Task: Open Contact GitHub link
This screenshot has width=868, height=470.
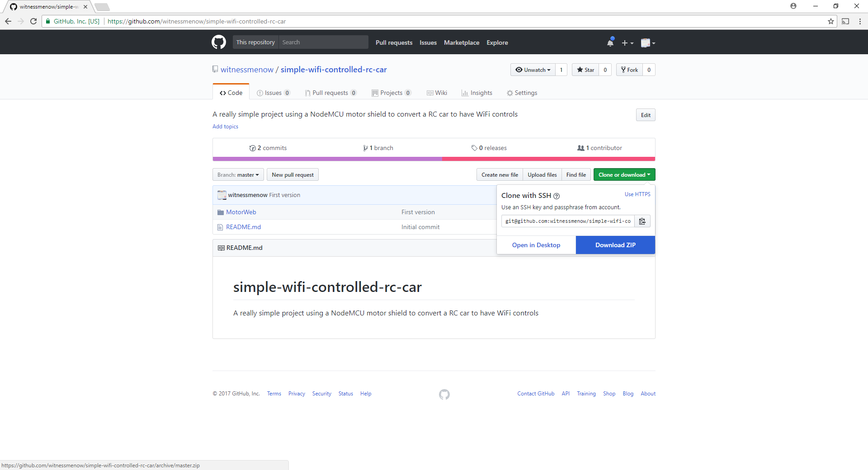Action: click(x=536, y=394)
